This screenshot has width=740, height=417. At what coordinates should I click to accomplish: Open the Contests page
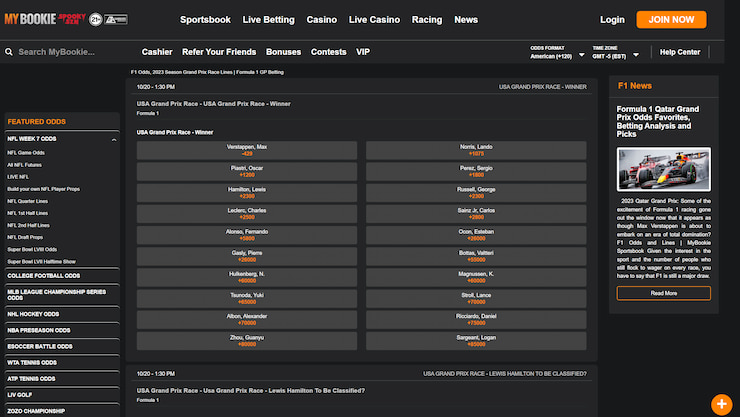[x=328, y=52]
